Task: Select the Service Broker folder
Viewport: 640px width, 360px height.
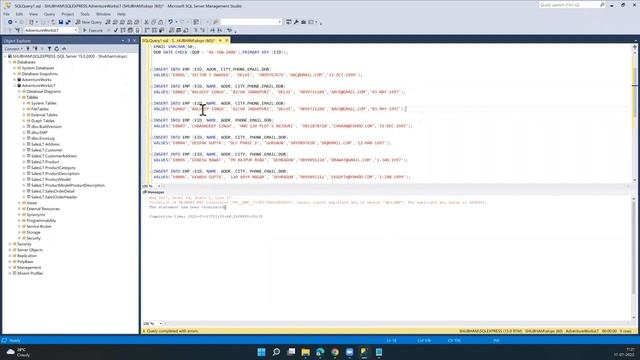Action: (39, 226)
